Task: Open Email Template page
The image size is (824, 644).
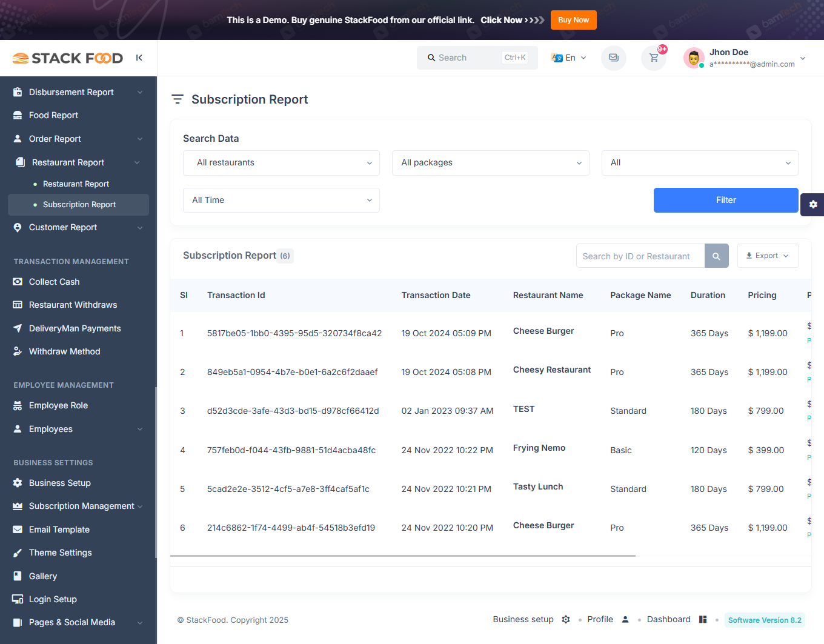Action: click(x=59, y=529)
